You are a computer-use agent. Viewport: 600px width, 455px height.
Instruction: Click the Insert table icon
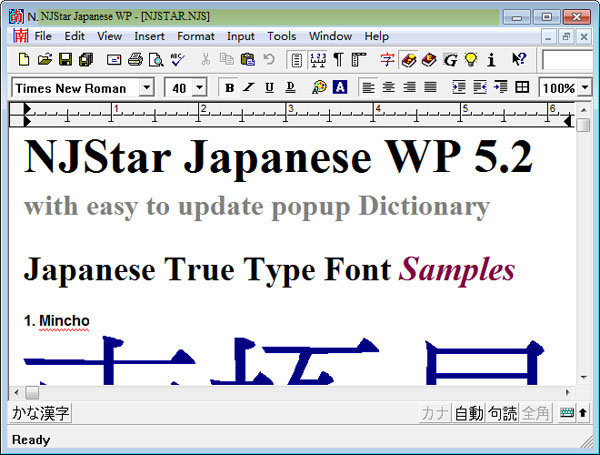522,88
